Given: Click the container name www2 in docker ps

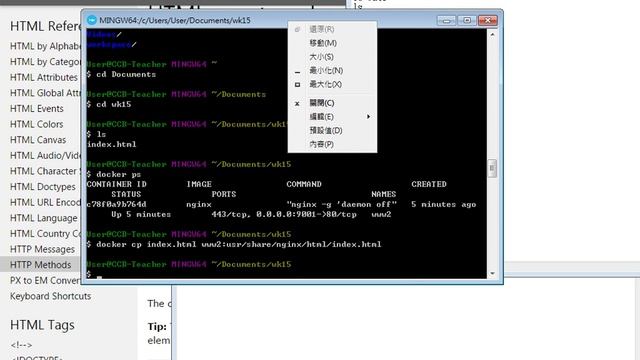Looking at the screenshot, I should pyautogui.click(x=381, y=214).
